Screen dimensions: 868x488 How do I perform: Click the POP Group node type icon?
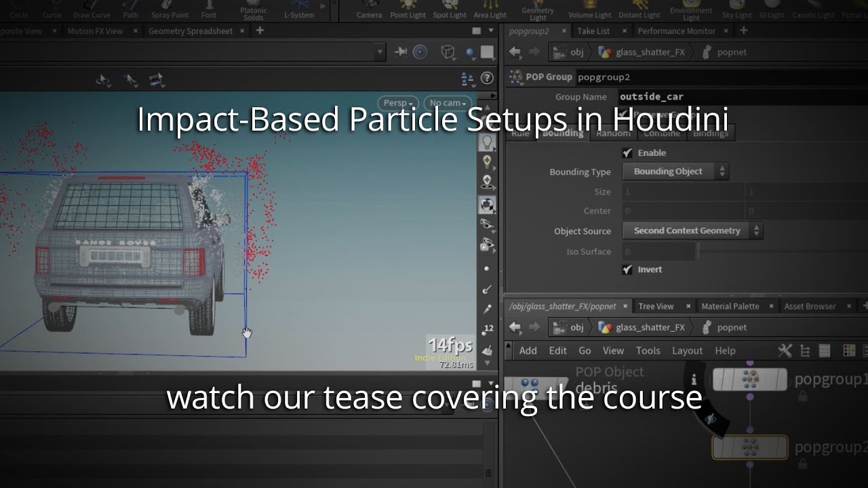pos(515,77)
